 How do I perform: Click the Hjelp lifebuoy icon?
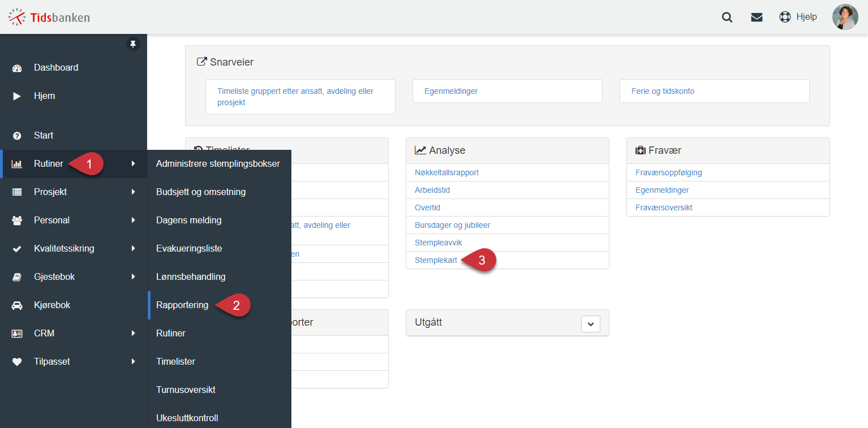785,17
